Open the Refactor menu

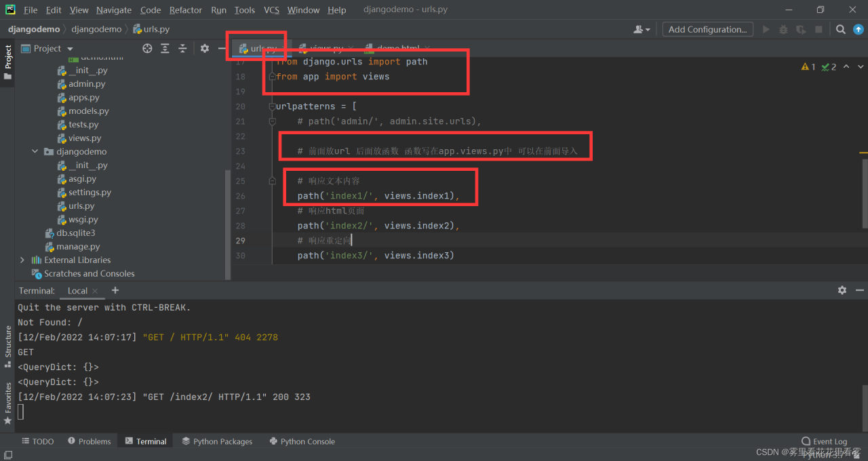[x=186, y=10]
